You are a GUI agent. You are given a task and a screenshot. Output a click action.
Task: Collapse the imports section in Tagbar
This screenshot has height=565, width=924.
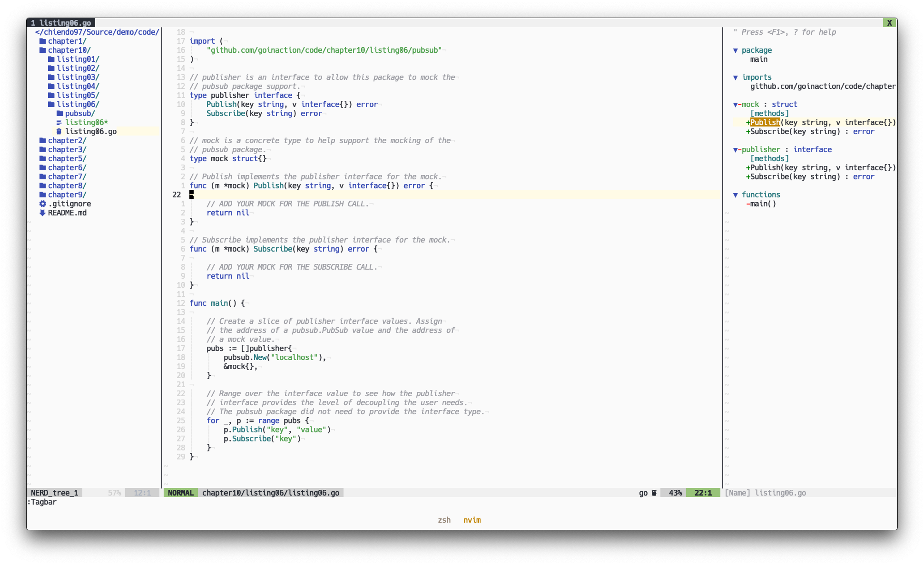[x=736, y=77]
